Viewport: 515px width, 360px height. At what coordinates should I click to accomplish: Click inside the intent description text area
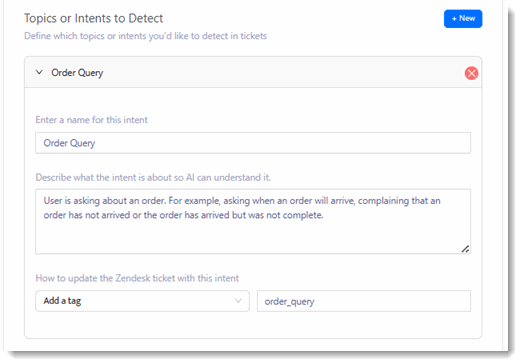pos(253,221)
